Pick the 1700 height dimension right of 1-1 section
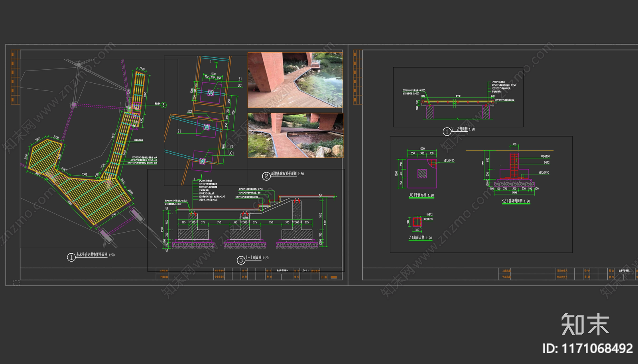This screenshot has width=638, height=364. 325,222
